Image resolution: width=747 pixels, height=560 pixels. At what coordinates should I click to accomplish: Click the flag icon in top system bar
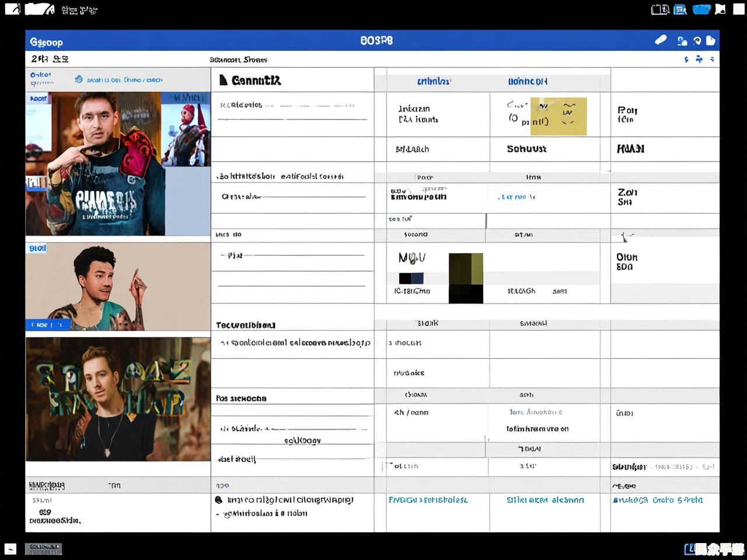[721, 9]
